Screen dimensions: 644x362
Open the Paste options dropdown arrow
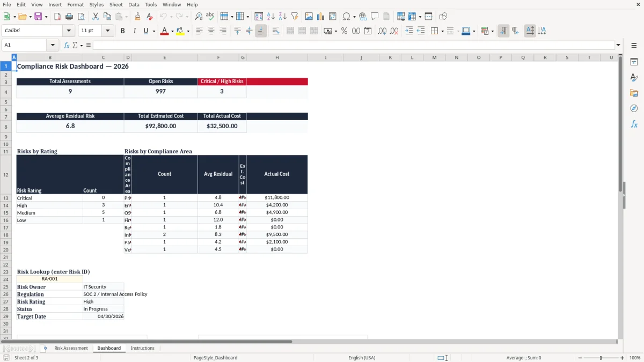coord(127,17)
